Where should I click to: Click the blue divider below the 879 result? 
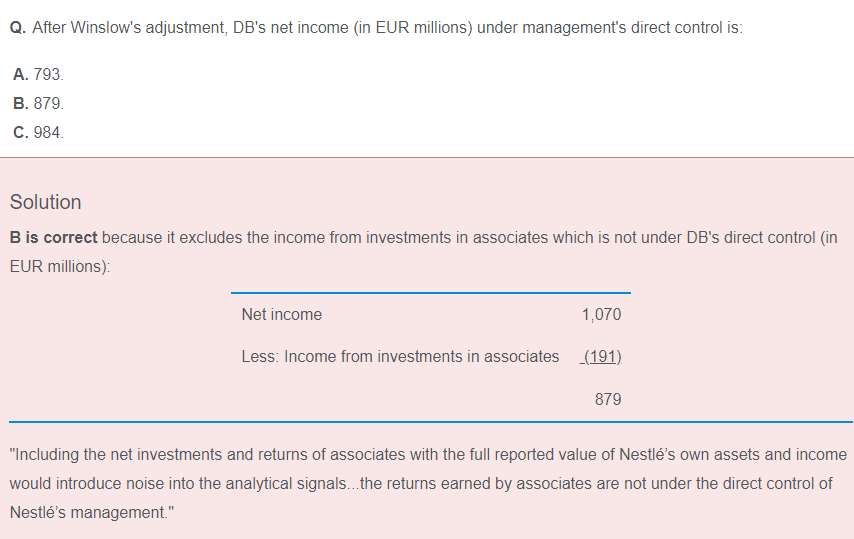coord(431,421)
